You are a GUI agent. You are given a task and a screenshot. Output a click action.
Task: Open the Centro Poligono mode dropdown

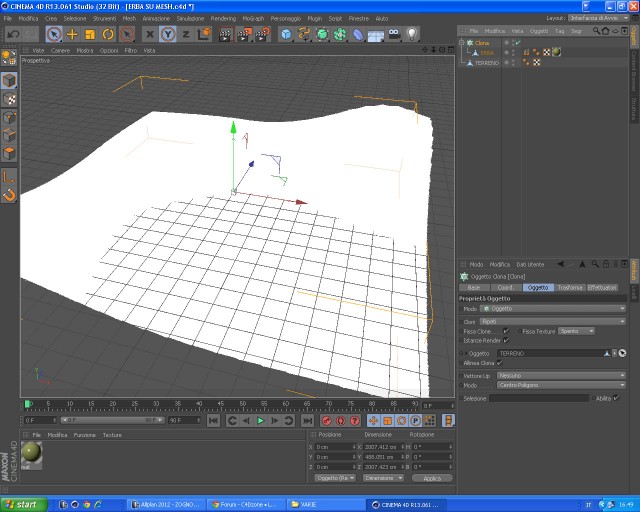[x=561, y=385]
